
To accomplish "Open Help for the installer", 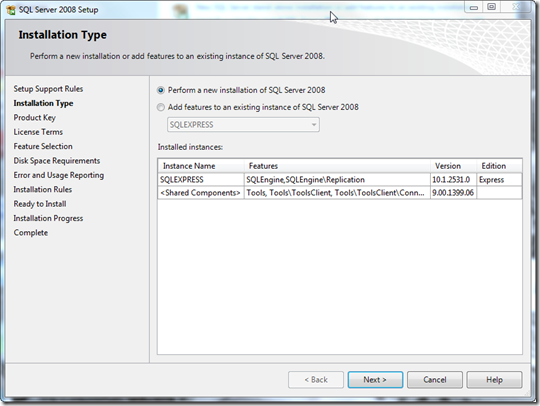I will pyautogui.click(x=494, y=379).
